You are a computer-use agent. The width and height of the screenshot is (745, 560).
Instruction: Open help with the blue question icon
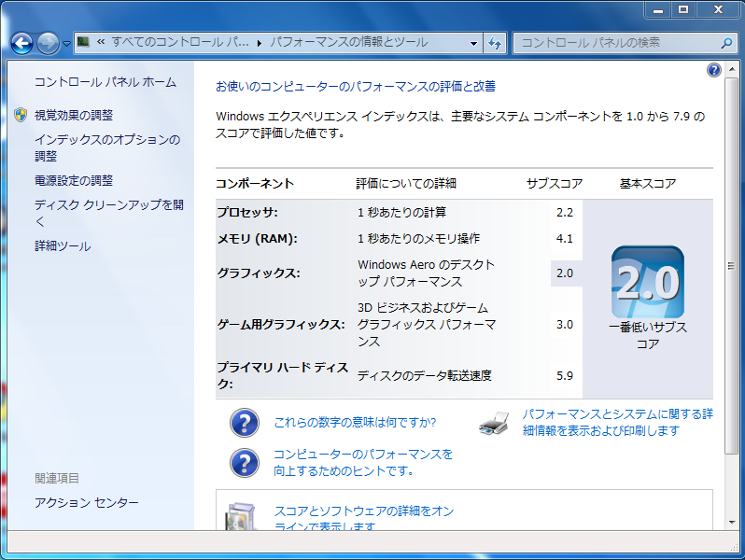tap(713, 70)
